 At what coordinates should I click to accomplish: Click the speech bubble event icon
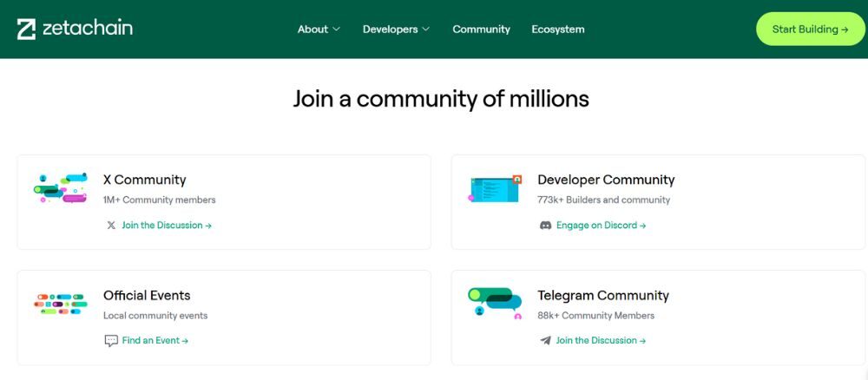tap(111, 341)
